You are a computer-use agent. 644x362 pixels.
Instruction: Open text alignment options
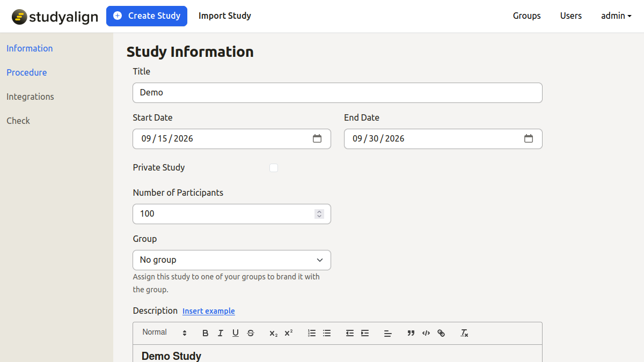(x=388, y=333)
